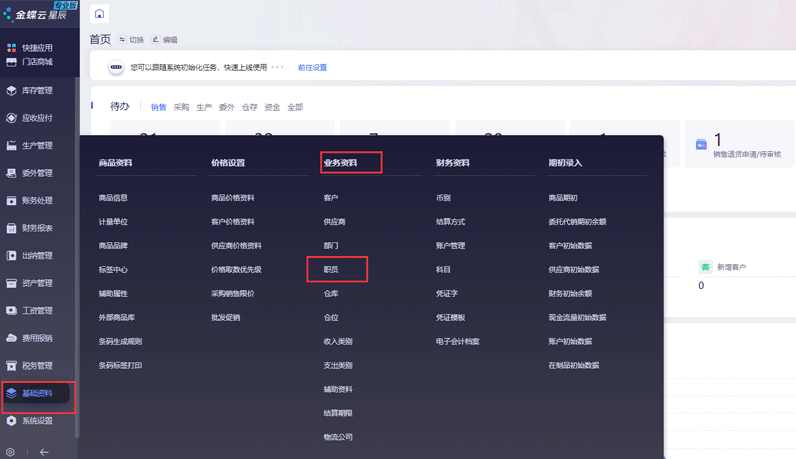This screenshot has height=459, width=796.
Task: Open the 税务管理 sidebar module
Action: pos(37,366)
